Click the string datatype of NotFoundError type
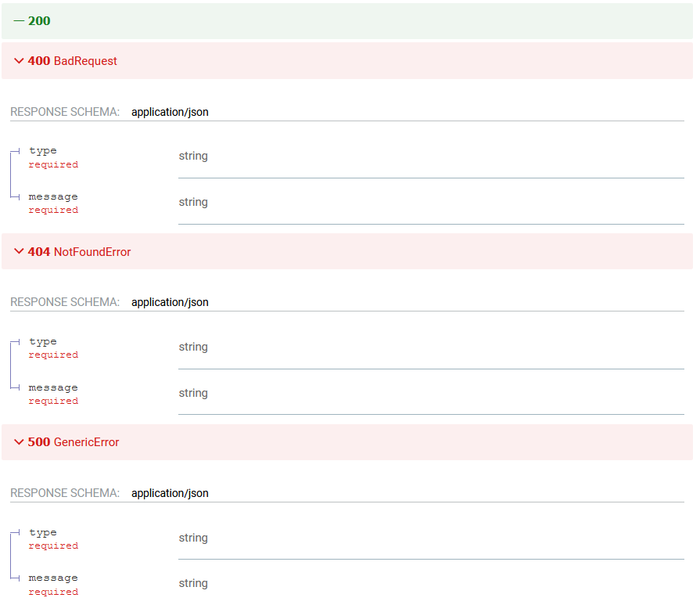 (x=193, y=347)
